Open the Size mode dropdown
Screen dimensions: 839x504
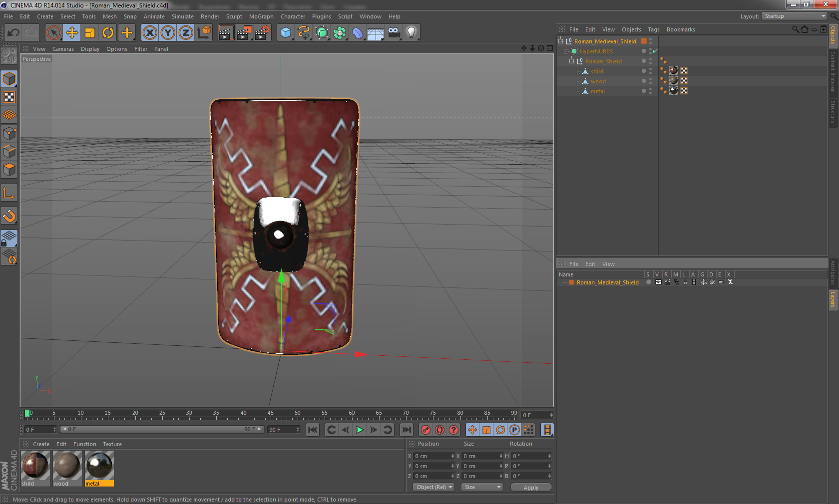coord(482,487)
